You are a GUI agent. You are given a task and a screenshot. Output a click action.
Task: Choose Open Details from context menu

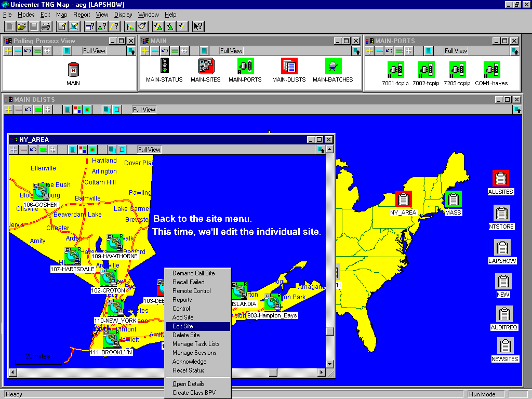click(x=198, y=384)
